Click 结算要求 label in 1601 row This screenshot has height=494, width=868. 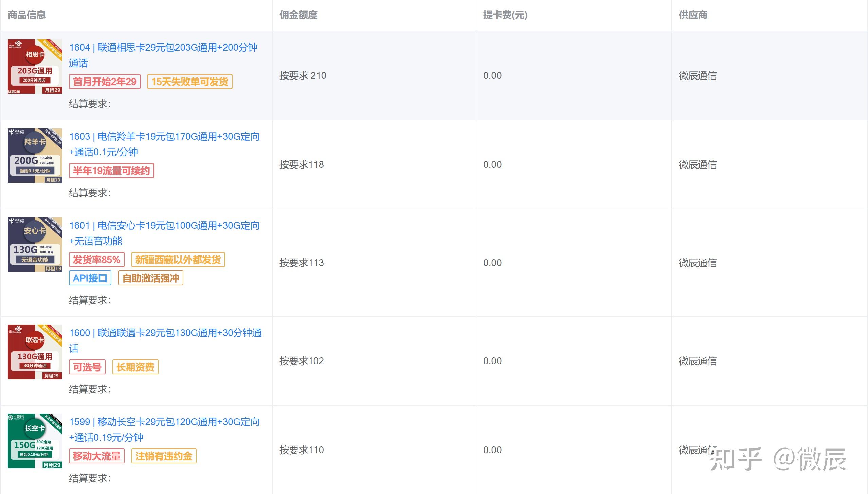(x=90, y=300)
